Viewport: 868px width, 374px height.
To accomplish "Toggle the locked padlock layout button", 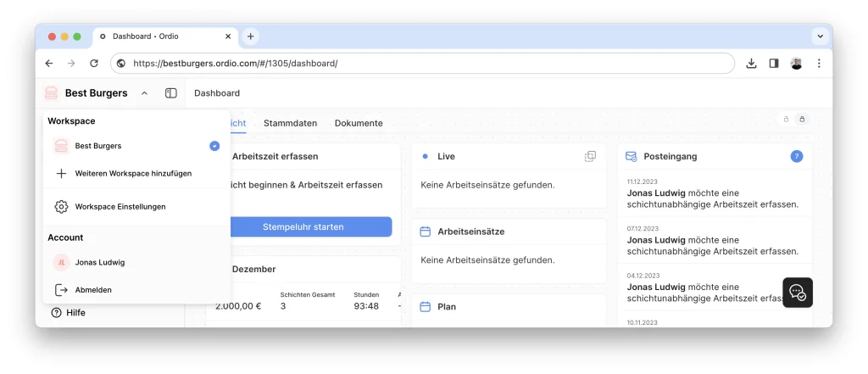I will pos(801,120).
